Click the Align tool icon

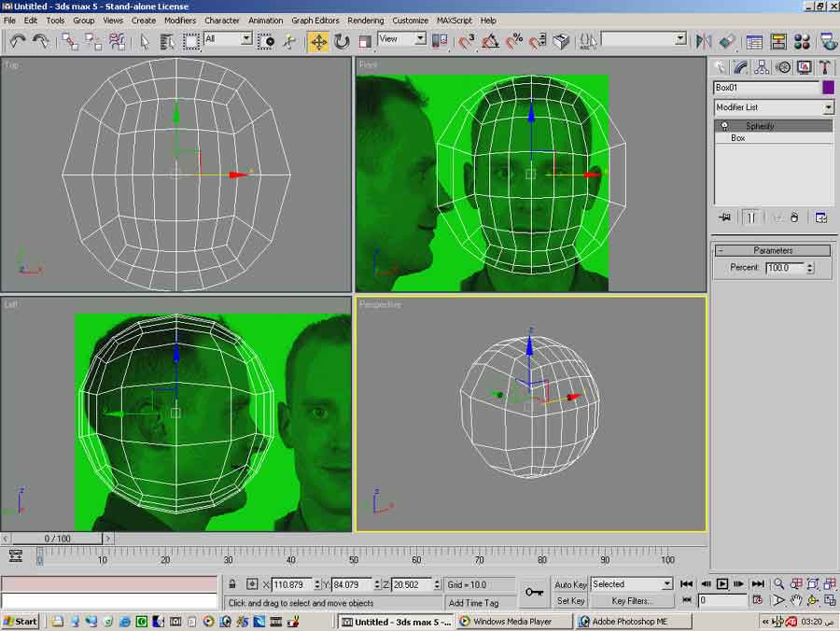[726, 41]
